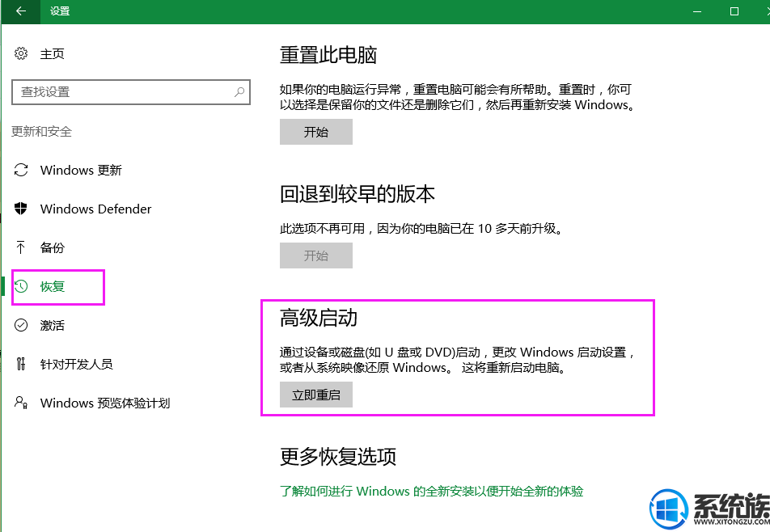Click the Windows 预览体验计划 person icon

tap(21, 403)
